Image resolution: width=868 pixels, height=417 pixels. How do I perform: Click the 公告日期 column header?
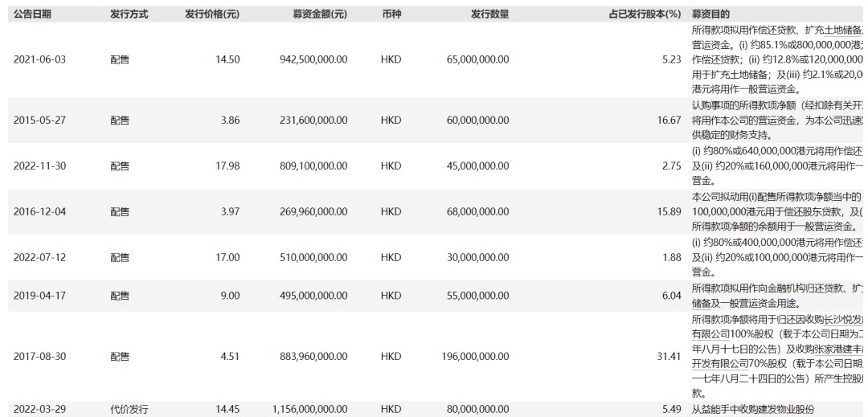click(x=33, y=14)
